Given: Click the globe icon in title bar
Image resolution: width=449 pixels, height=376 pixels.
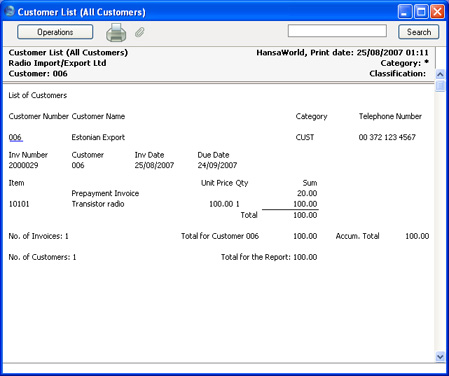Looking at the screenshot, I should tap(9, 11).
